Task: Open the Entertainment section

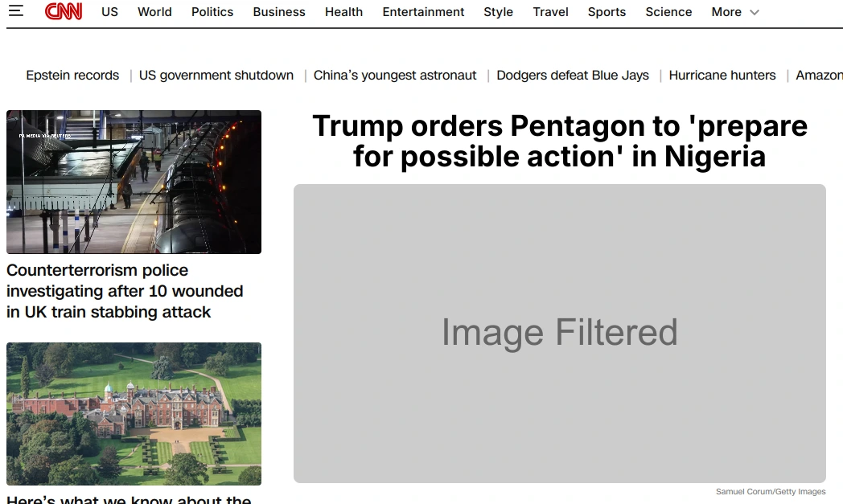Action: pos(423,12)
